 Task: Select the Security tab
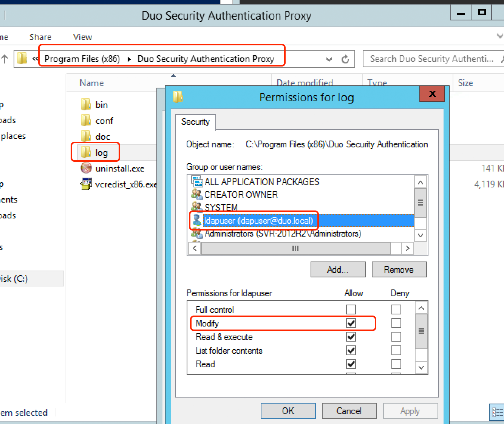point(196,122)
